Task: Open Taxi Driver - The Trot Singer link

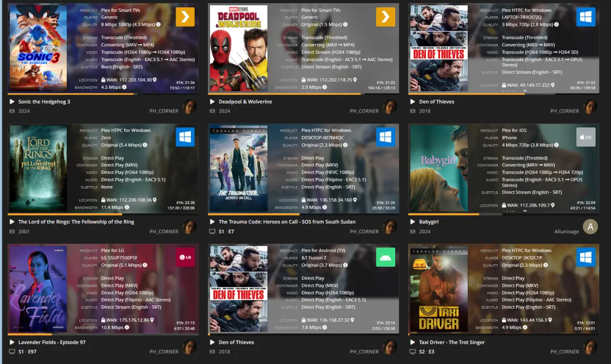Action: (x=452, y=342)
